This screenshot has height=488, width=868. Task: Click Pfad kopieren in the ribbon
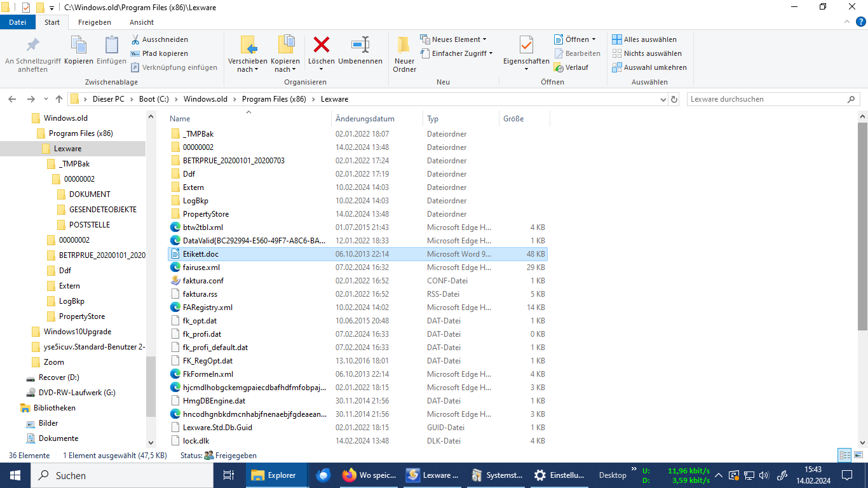159,53
